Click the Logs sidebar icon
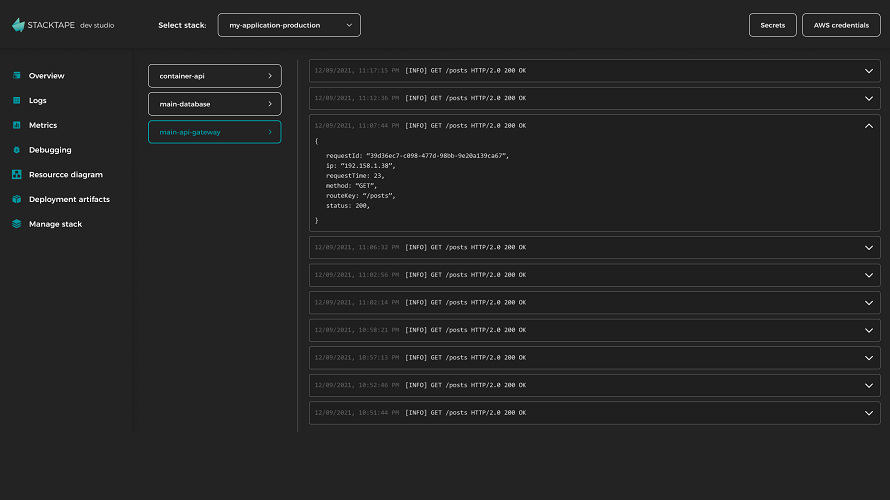 pyautogui.click(x=17, y=101)
